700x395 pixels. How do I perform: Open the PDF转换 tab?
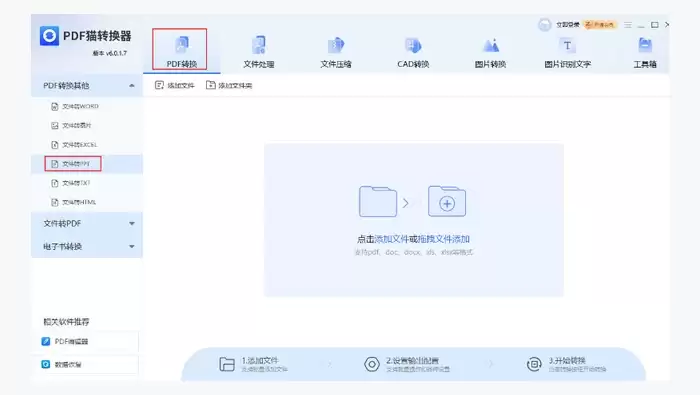tap(181, 51)
